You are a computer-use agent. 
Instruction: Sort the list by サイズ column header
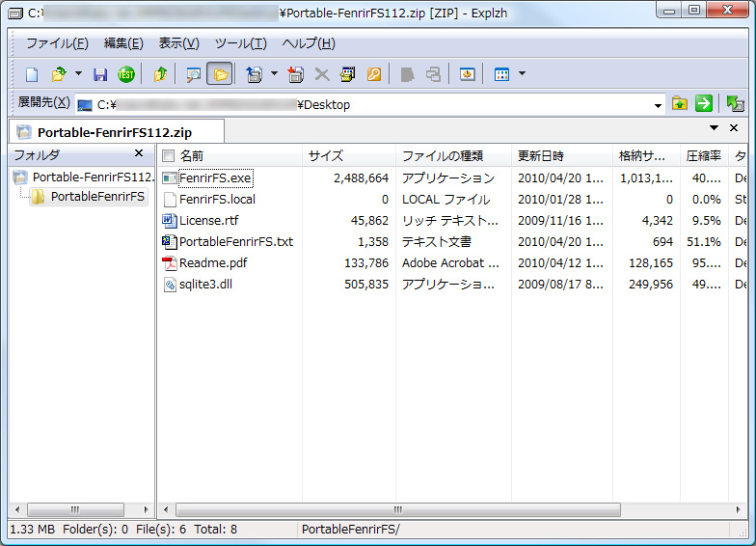[325, 155]
